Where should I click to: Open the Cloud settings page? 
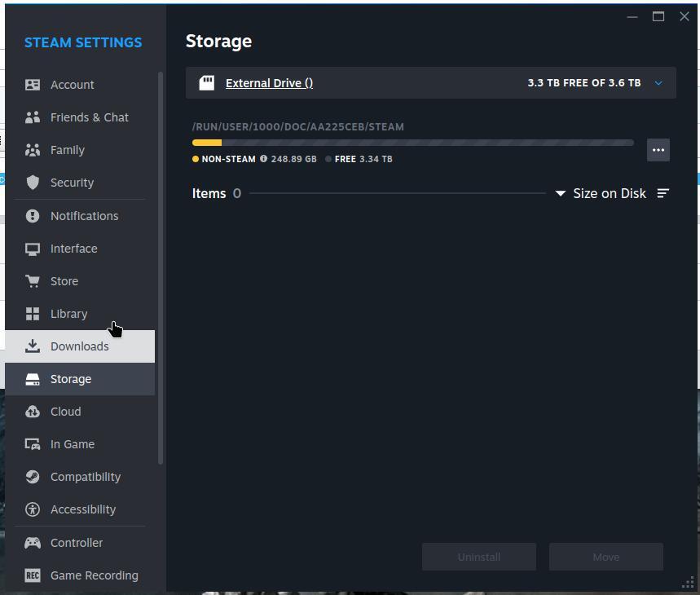click(x=80, y=412)
